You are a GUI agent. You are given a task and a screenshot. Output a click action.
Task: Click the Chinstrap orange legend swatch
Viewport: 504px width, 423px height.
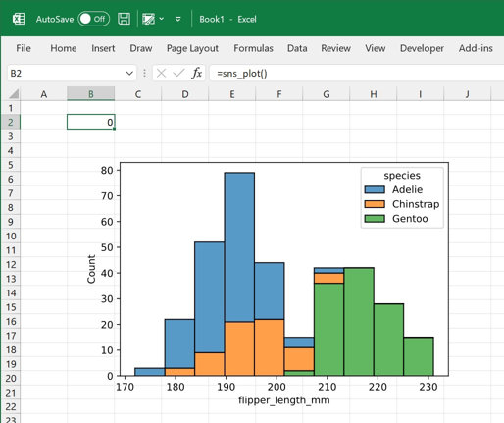[375, 204]
